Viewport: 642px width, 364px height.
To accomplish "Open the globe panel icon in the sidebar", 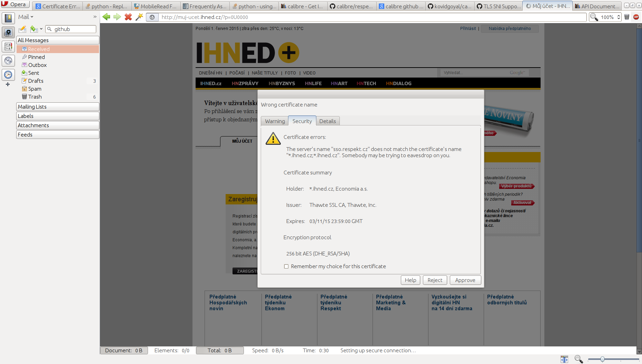I will 8,61.
